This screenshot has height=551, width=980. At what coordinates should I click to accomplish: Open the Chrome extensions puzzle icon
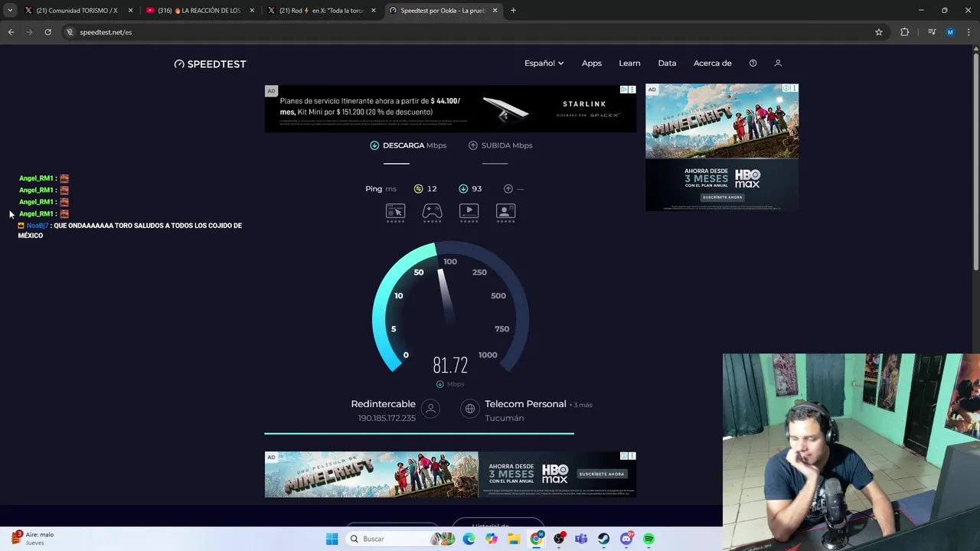905,32
